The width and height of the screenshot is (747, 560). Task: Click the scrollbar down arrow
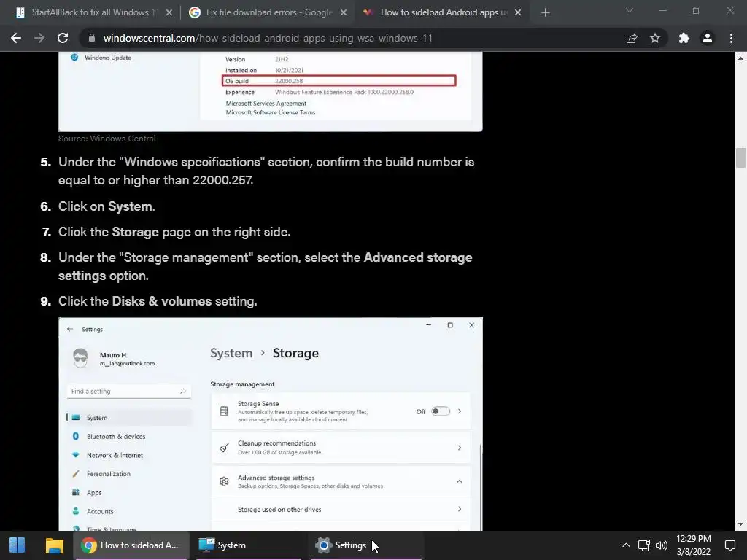pyautogui.click(x=740, y=524)
